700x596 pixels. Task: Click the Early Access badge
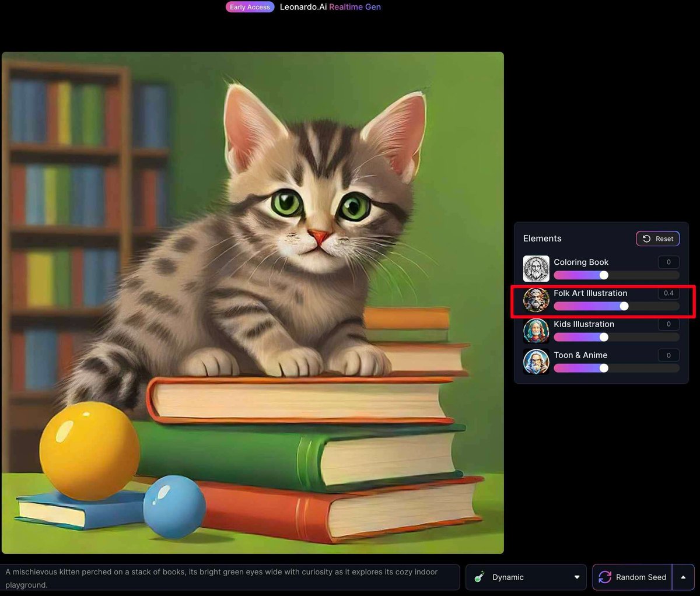(250, 7)
